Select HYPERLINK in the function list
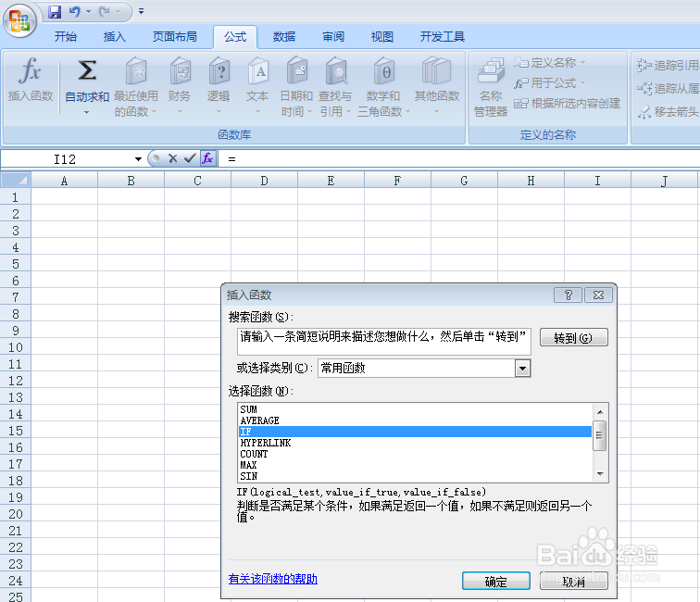Image resolution: width=700 pixels, height=602 pixels. (x=415, y=443)
